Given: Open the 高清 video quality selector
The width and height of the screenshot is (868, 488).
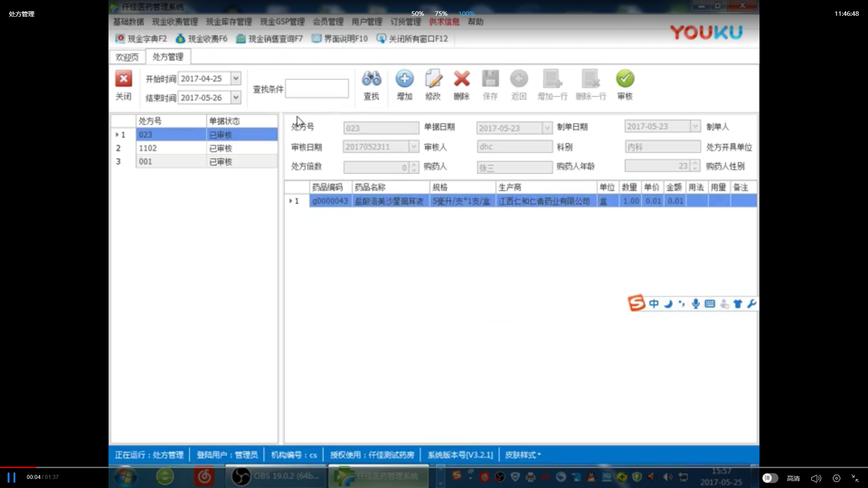Looking at the screenshot, I should coord(793,478).
